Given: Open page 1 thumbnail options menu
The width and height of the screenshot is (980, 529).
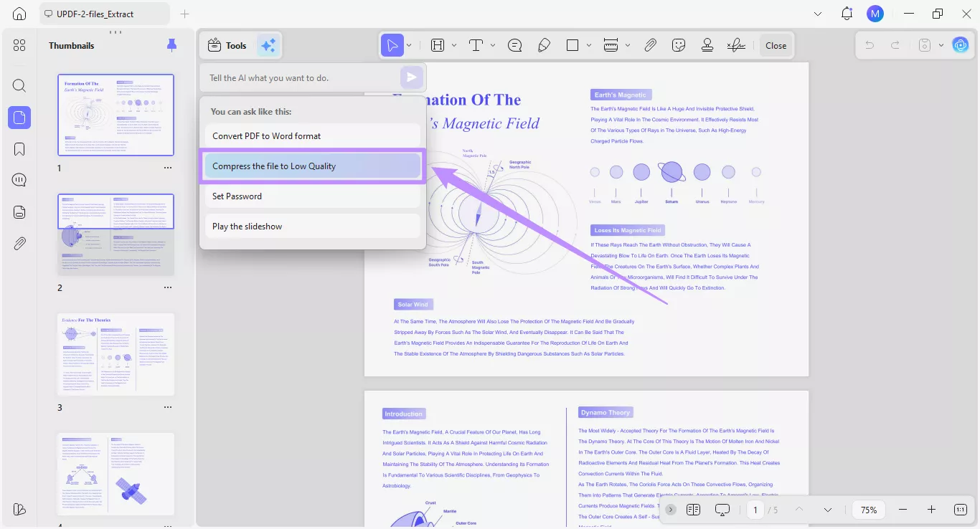Looking at the screenshot, I should [168, 168].
